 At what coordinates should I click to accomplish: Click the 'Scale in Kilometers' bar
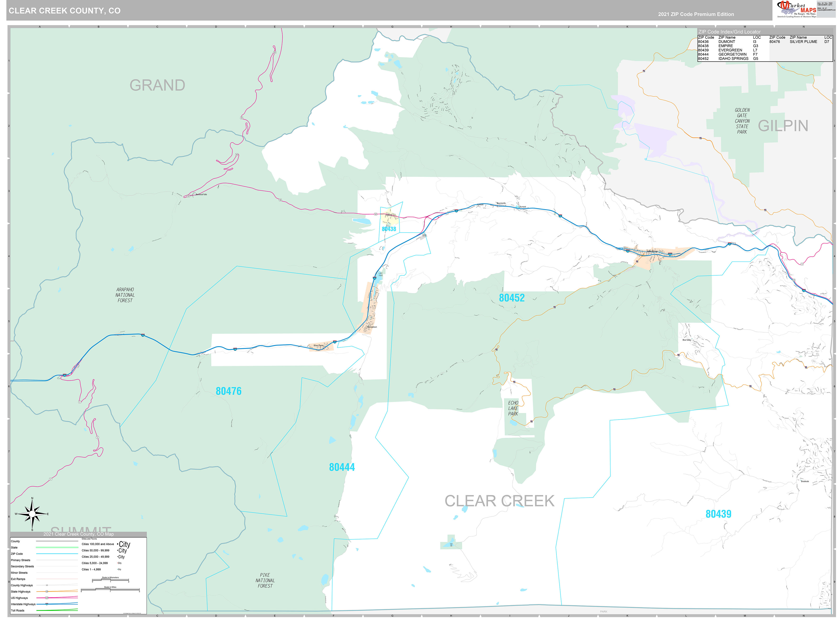pyautogui.click(x=110, y=579)
